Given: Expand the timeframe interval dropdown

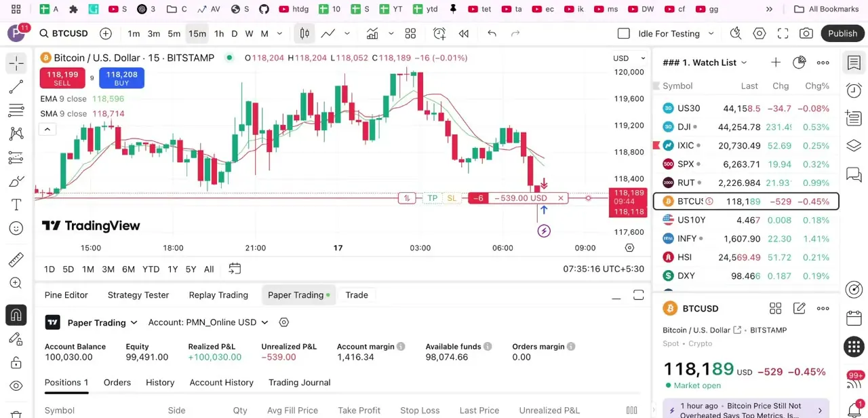Looking at the screenshot, I should pyautogui.click(x=281, y=33).
